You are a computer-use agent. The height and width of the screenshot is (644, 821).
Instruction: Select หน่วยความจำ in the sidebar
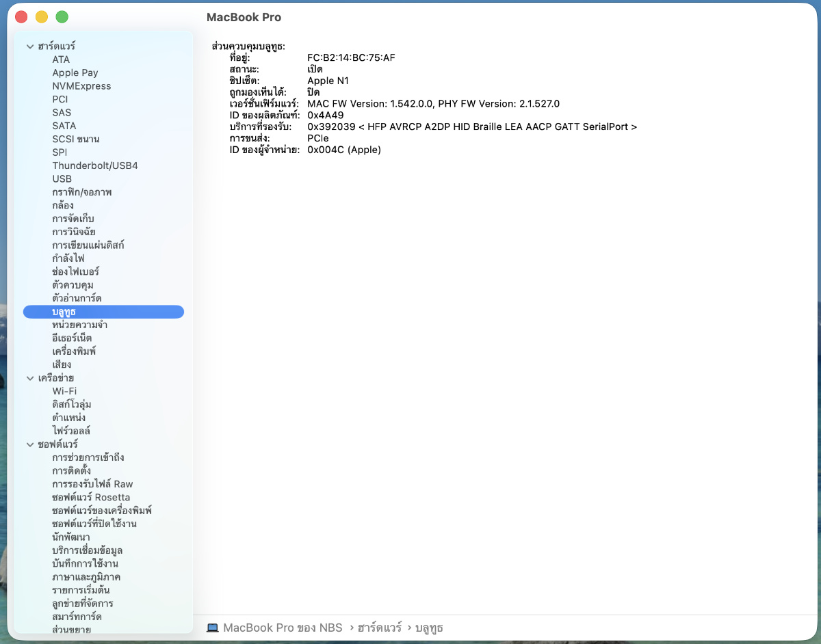(x=79, y=325)
